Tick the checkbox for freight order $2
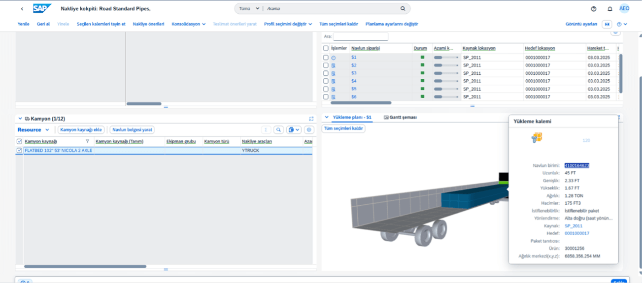This screenshot has height=284, width=644. 326,65
